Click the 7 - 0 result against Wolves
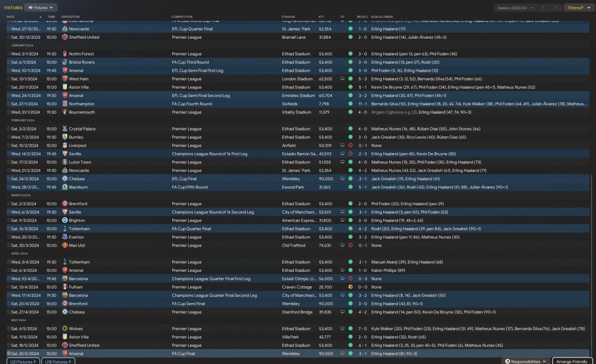 tap(362, 329)
